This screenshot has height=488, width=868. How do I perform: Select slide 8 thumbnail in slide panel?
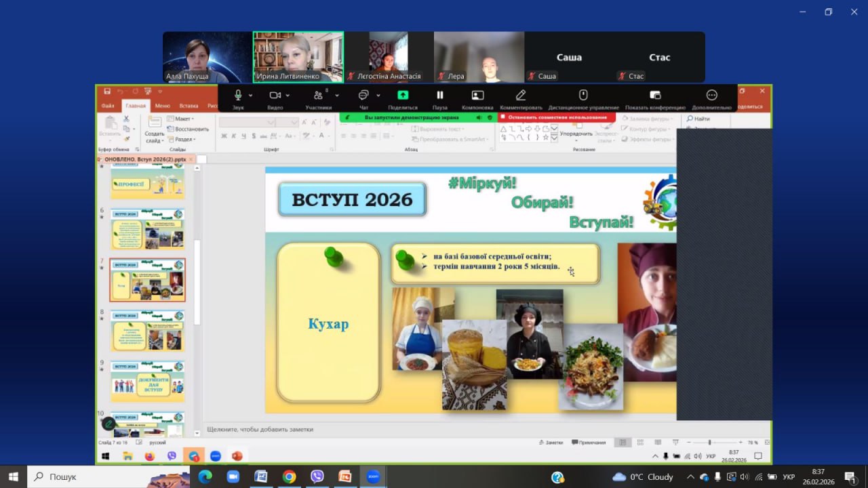click(x=147, y=331)
